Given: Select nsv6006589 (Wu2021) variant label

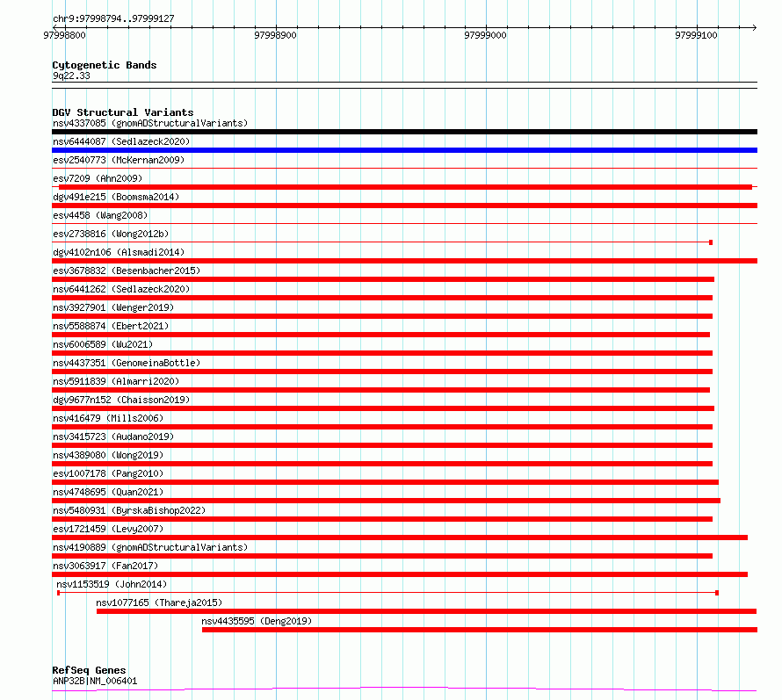Looking at the screenshot, I should point(103,344).
